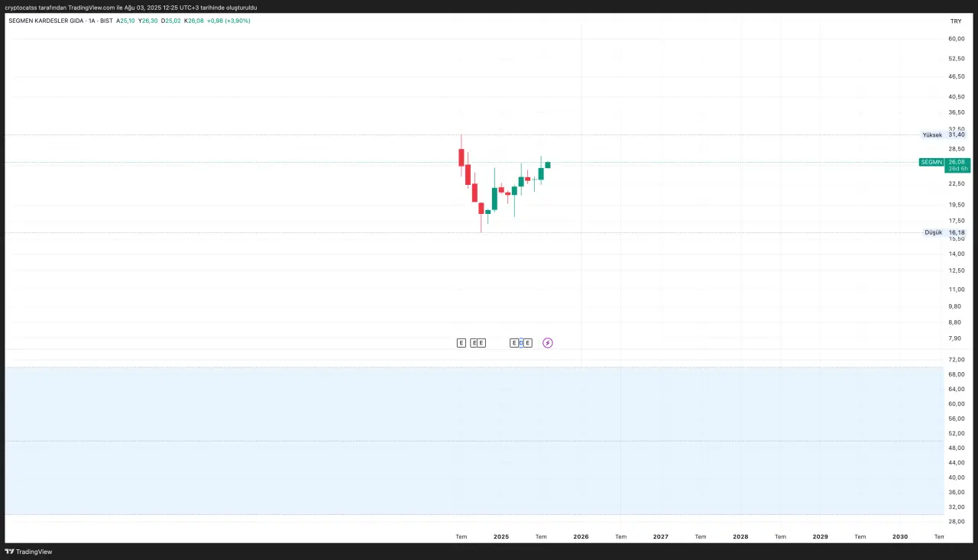978x560 pixels.
Task: Click the green SEGMN symbol label
Action: coord(931,162)
